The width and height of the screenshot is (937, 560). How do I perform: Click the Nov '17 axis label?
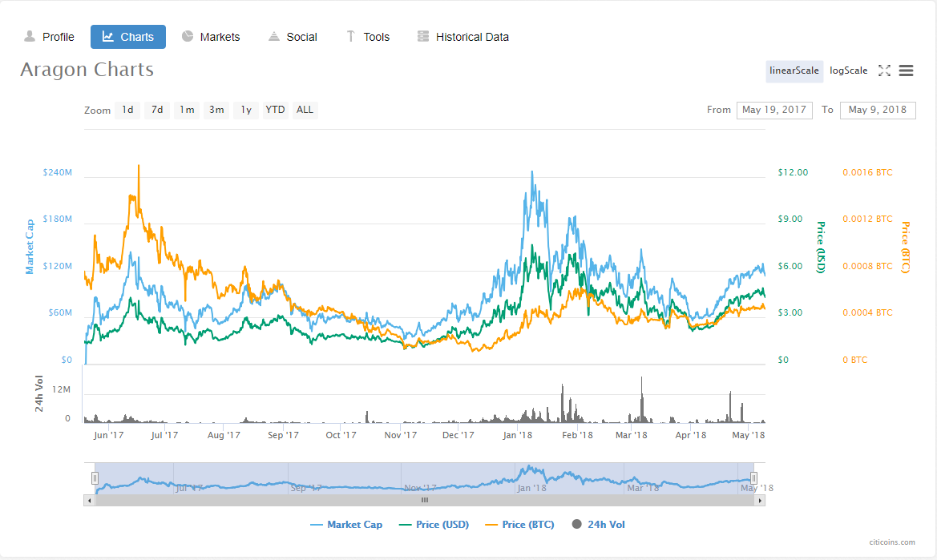coord(401,435)
